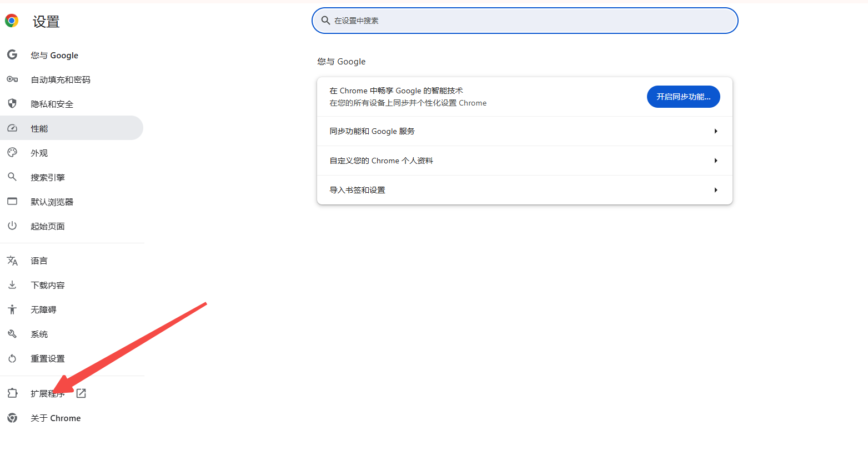Click the wrench icon for 系统
This screenshot has width=868, height=465.
12,334
